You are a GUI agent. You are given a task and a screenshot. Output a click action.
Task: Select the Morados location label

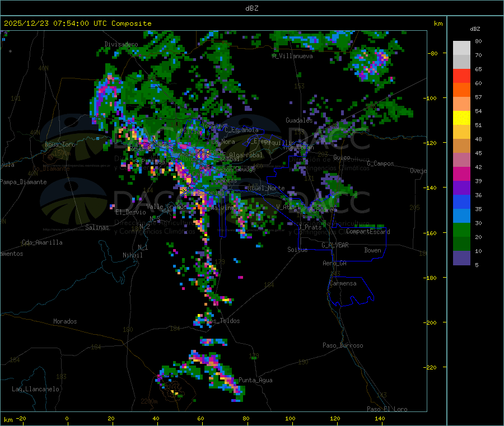coord(65,321)
